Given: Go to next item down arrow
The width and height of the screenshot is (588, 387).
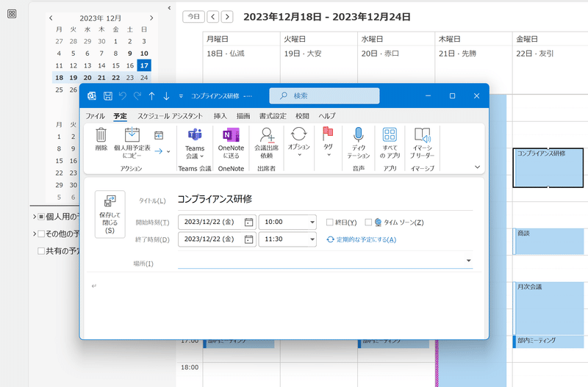Looking at the screenshot, I should tap(166, 96).
